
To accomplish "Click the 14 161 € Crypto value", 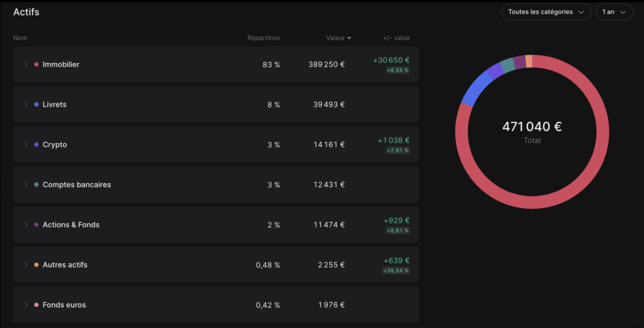I will (x=330, y=145).
